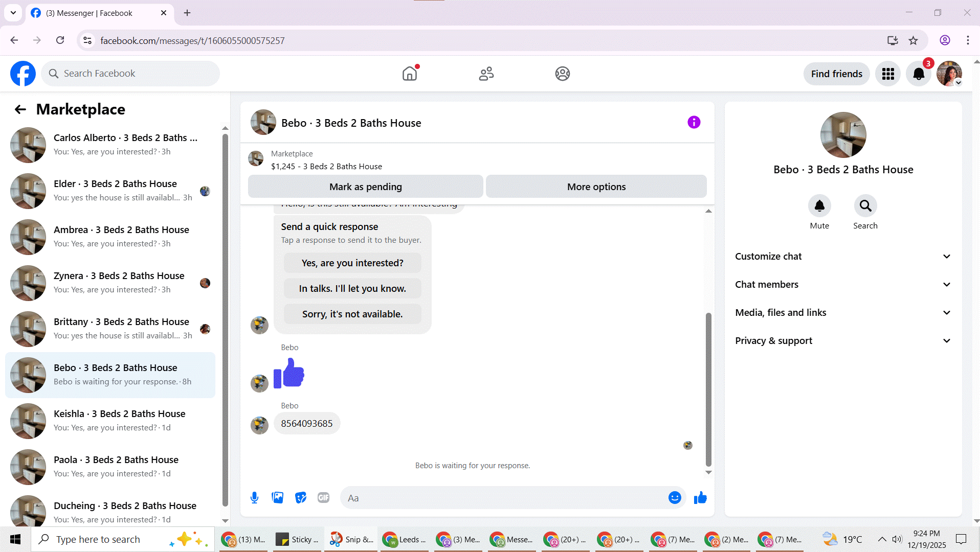The height and width of the screenshot is (552, 980).
Task: Open volume control in system tray
Action: pyautogui.click(x=897, y=539)
